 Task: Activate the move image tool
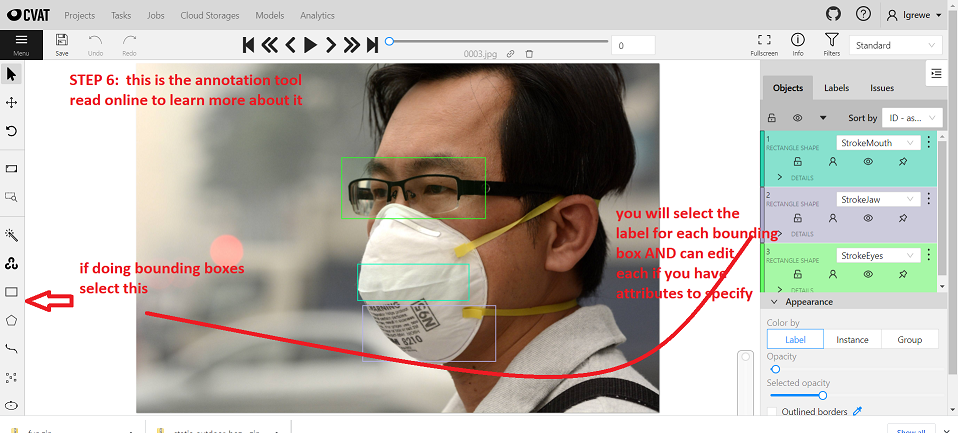click(x=12, y=102)
